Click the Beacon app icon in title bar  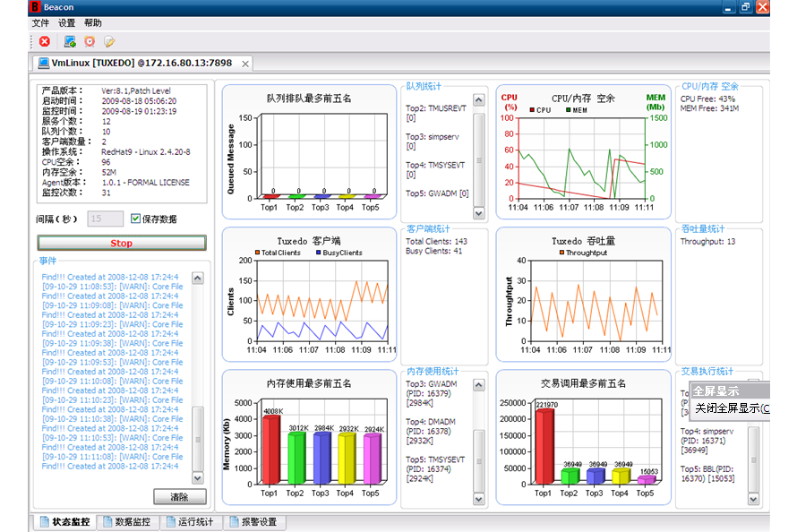[x=35, y=7]
